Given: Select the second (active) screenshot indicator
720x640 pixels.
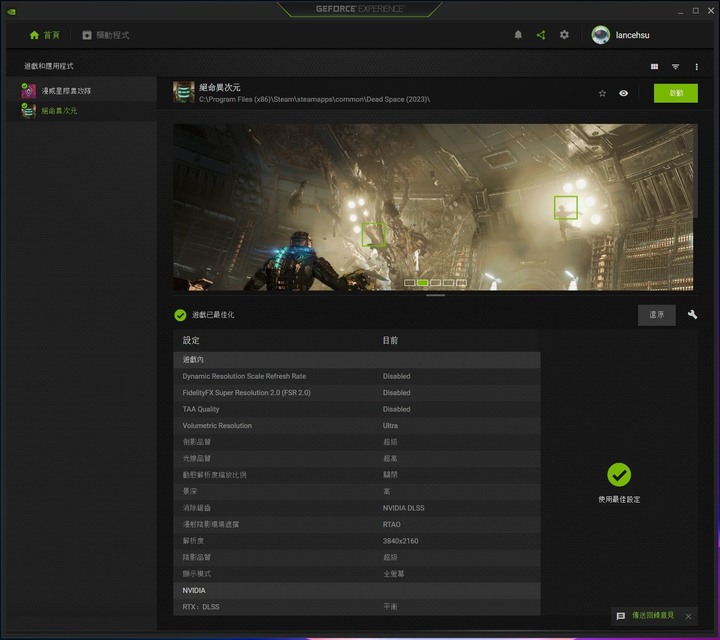Looking at the screenshot, I should click(422, 282).
